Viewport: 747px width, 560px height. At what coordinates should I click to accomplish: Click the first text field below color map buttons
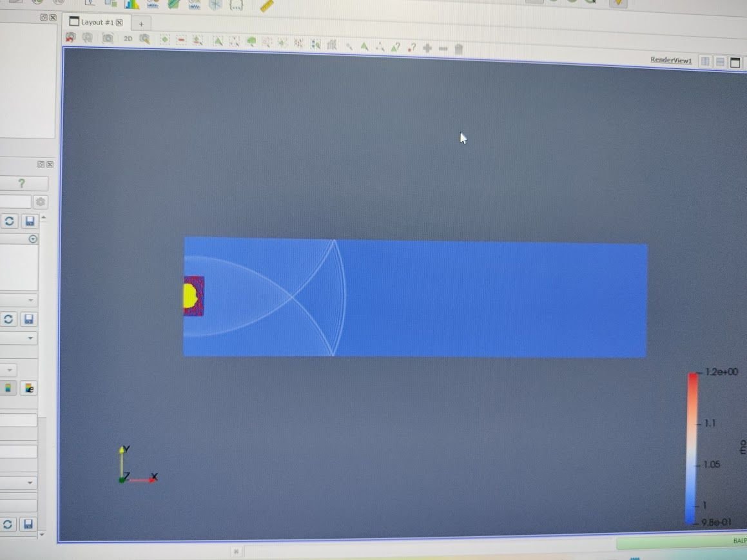tap(18, 420)
